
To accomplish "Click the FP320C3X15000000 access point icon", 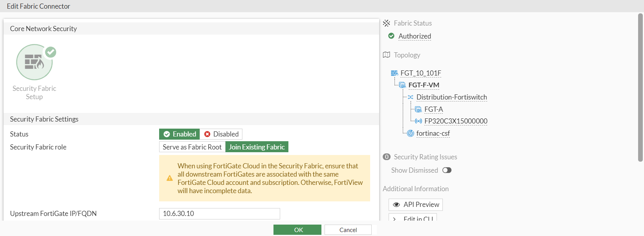I will [418, 121].
